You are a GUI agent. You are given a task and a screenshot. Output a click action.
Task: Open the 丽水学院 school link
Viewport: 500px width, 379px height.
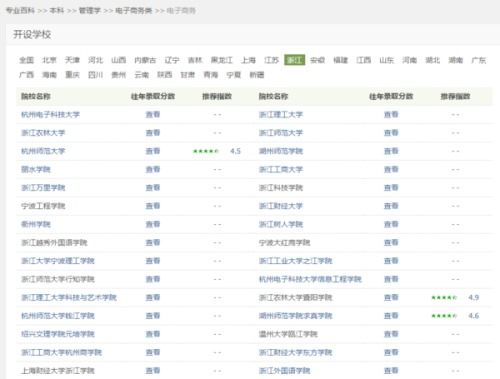pyautogui.click(x=36, y=169)
